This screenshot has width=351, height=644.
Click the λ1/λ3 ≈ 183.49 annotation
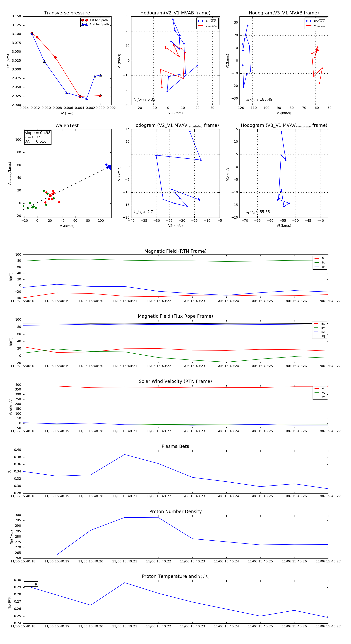click(x=259, y=100)
